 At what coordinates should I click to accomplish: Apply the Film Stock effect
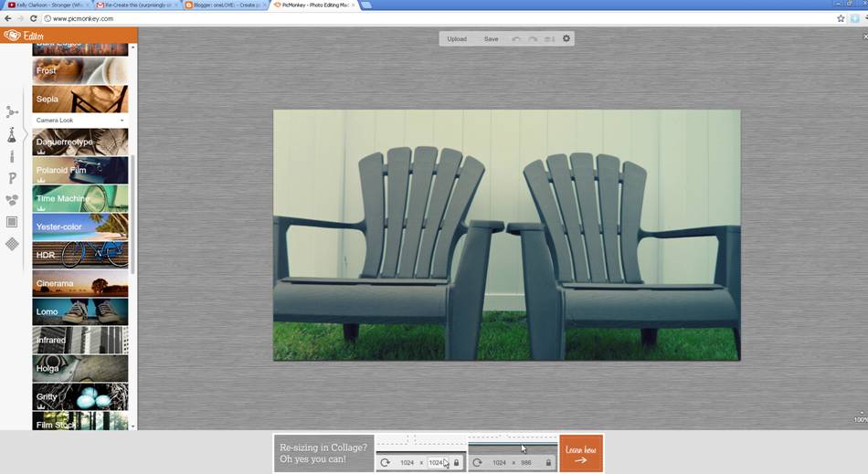80,421
